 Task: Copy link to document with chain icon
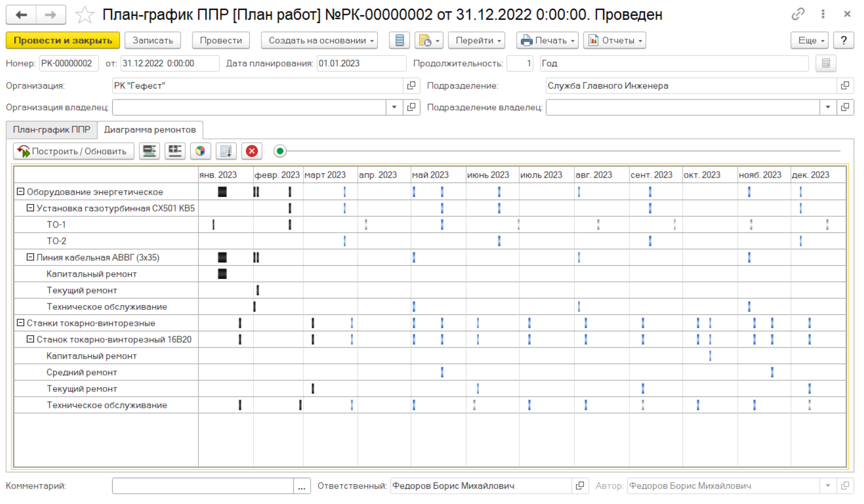point(798,14)
